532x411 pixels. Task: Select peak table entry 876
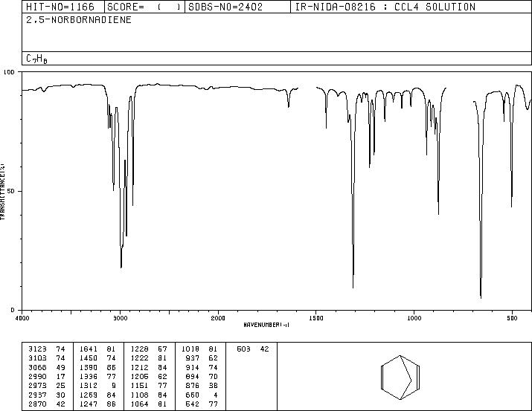pos(193,386)
